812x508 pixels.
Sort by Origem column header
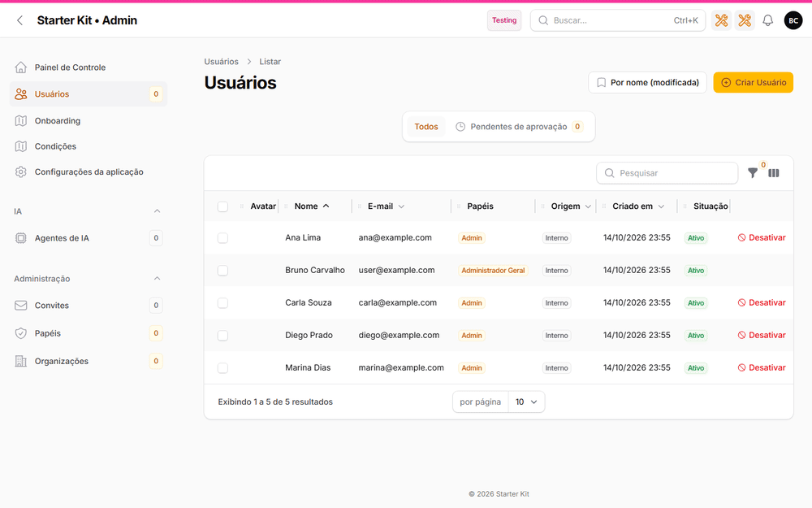(571, 206)
